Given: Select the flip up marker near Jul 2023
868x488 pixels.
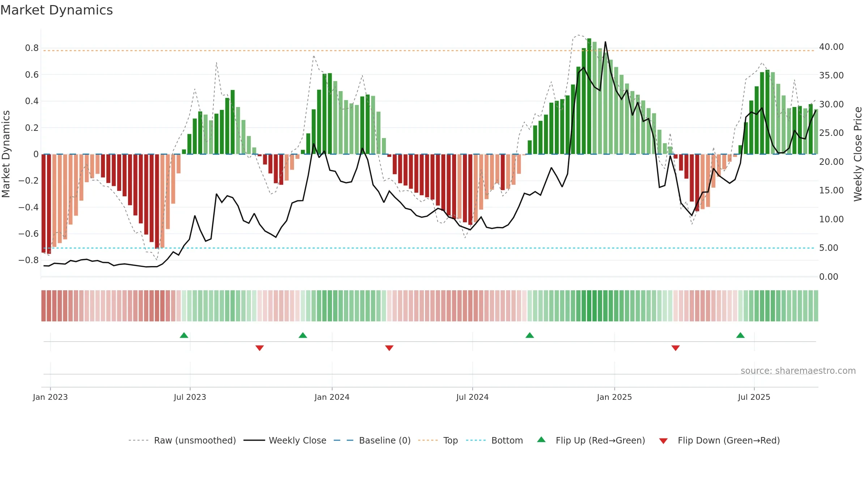Looking at the screenshot, I should point(184,335).
